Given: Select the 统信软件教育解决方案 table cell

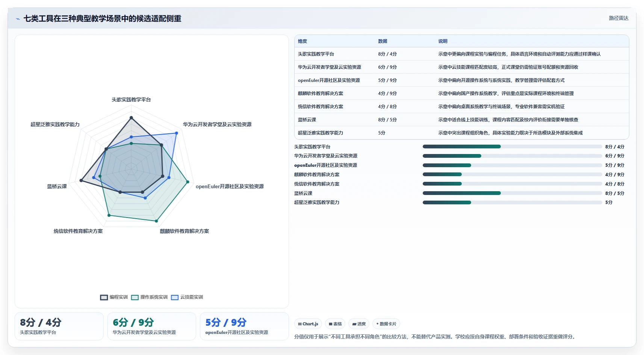Looking at the screenshot, I should [320, 107].
